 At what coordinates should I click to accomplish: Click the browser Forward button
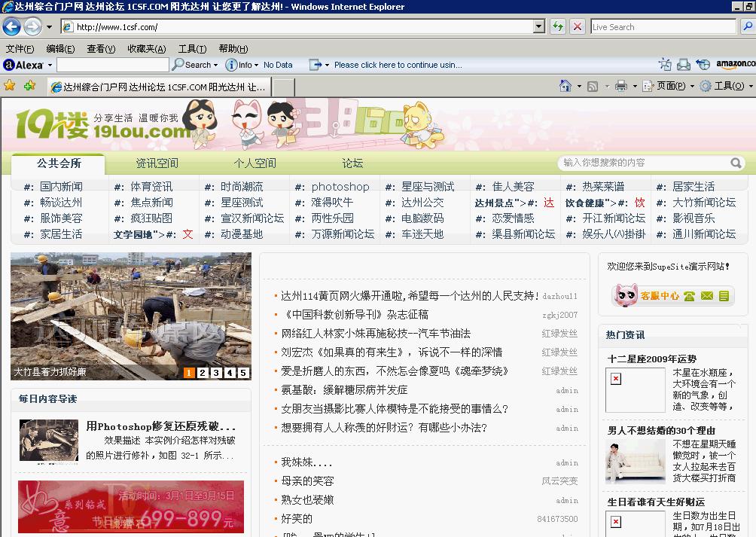[32, 26]
